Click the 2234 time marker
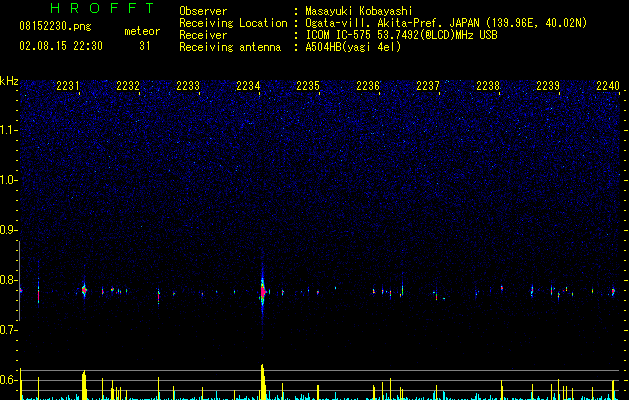The width and height of the screenshot is (629, 400). click(x=248, y=86)
